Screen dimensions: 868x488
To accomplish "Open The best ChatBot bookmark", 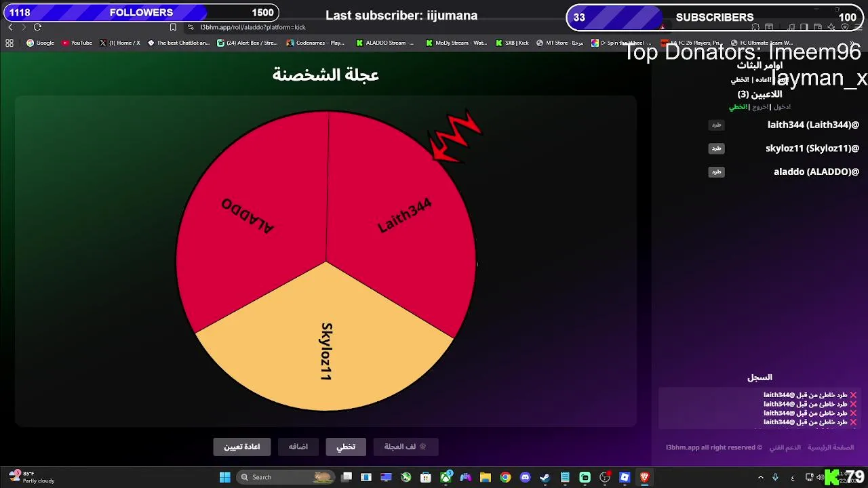I will [178, 43].
